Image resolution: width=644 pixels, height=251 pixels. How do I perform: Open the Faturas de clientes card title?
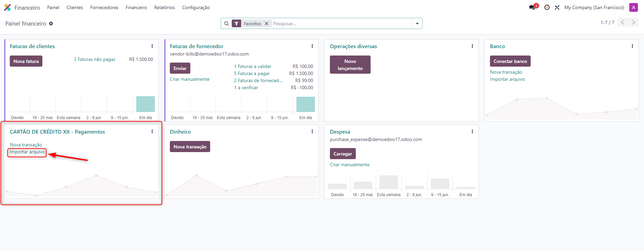32,46
